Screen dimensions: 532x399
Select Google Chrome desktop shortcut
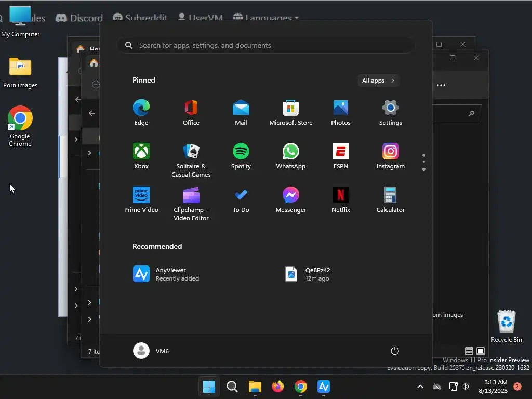[x=20, y=126]
